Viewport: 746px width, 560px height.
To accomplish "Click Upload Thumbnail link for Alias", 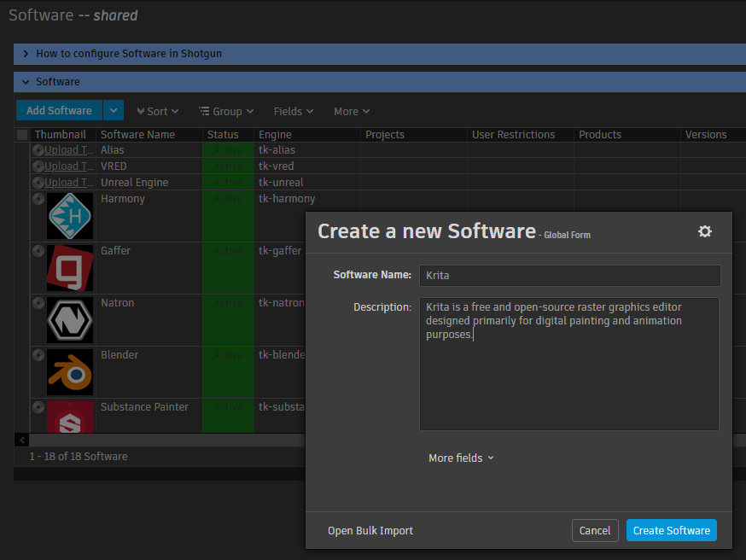I will (x=68, y=150).
